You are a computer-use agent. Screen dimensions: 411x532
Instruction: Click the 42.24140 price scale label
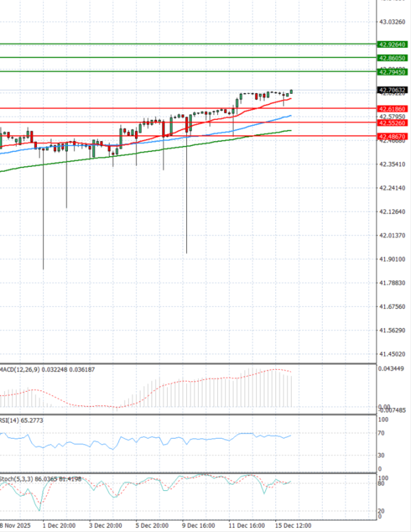point(393,188)
